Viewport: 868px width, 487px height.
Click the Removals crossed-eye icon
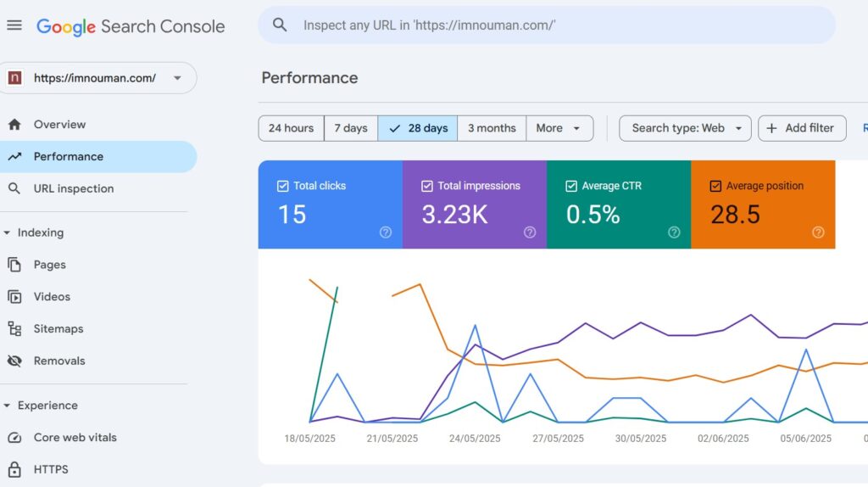coord(14,361)
